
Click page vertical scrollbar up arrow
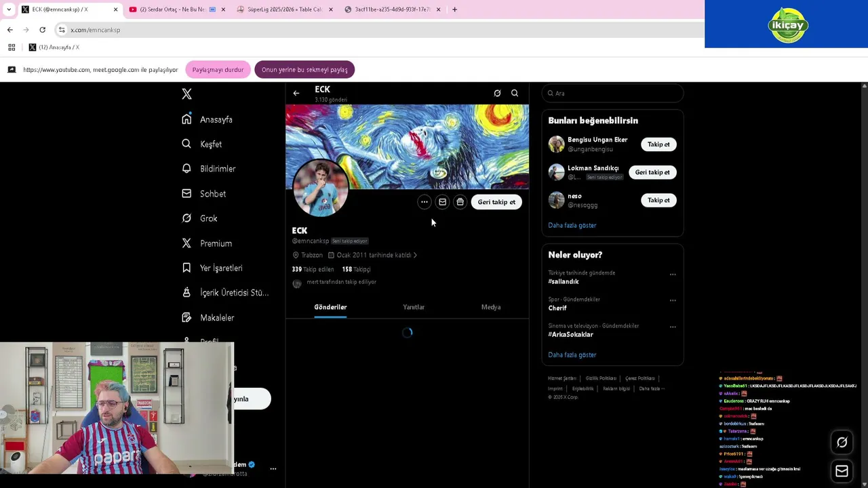864,85
